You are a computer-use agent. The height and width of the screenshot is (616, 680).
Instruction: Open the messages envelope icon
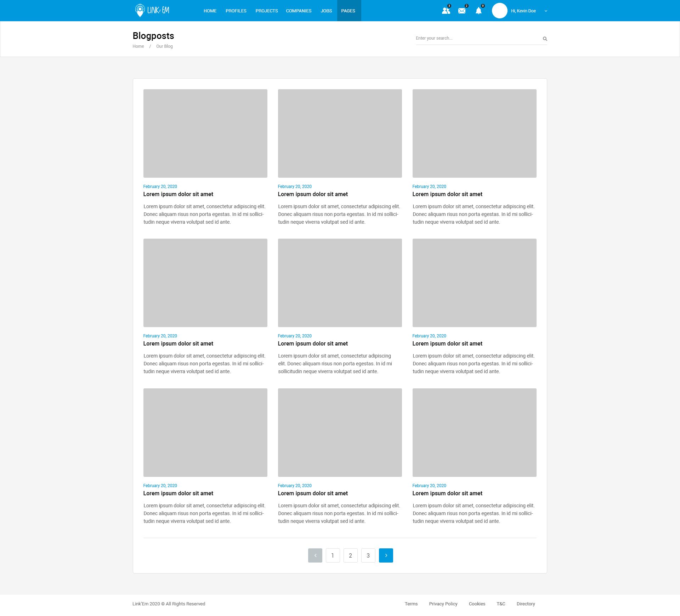462,11
